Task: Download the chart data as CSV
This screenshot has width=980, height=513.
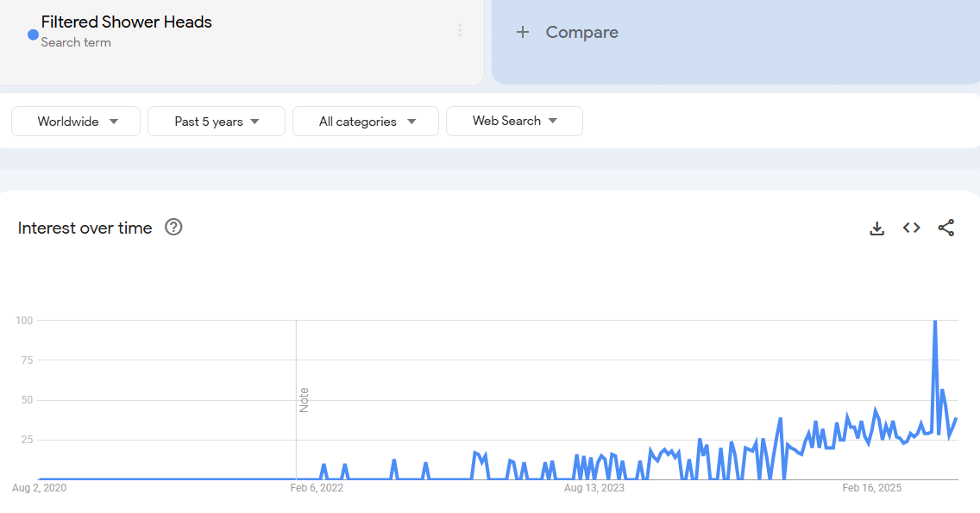Action: click(x=876, y=228)
